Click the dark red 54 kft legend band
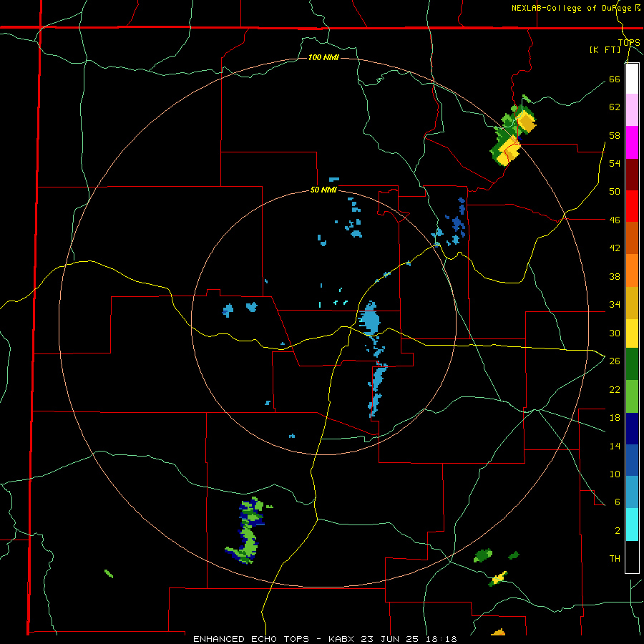644x644 pixels. (x=632, y=175)
